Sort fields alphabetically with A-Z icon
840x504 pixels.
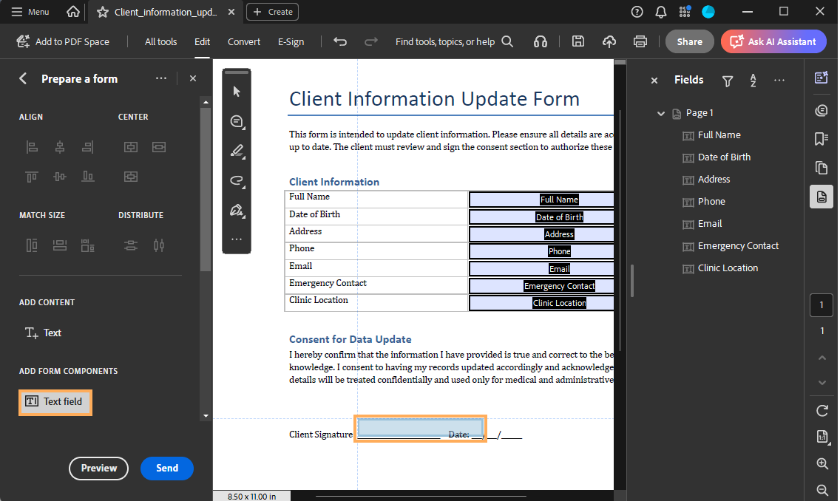[753, 81]
